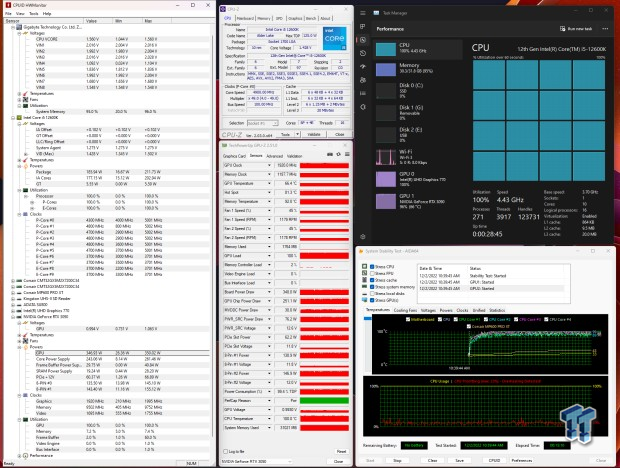Click Save button in AIDA64

click(x=459, y=460)
